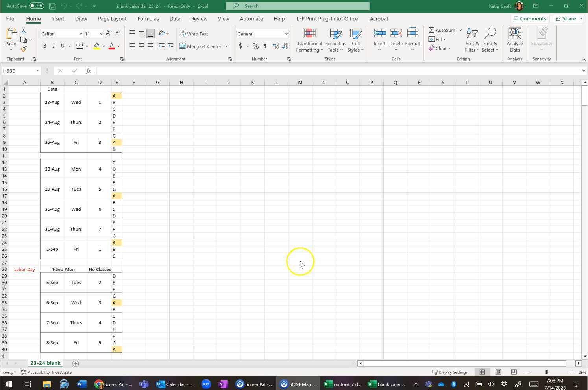Open Conditional Formatting options

[309, 39]
